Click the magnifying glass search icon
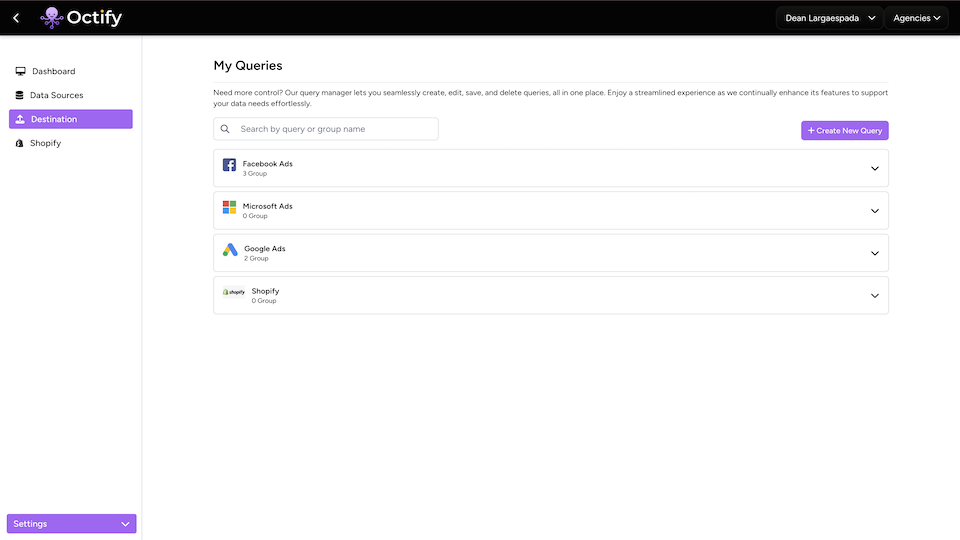 (x=225, y=129)
